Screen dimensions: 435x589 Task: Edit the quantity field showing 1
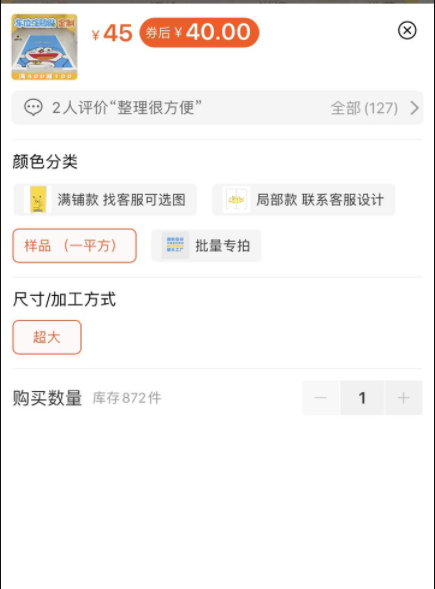(362, 398)
